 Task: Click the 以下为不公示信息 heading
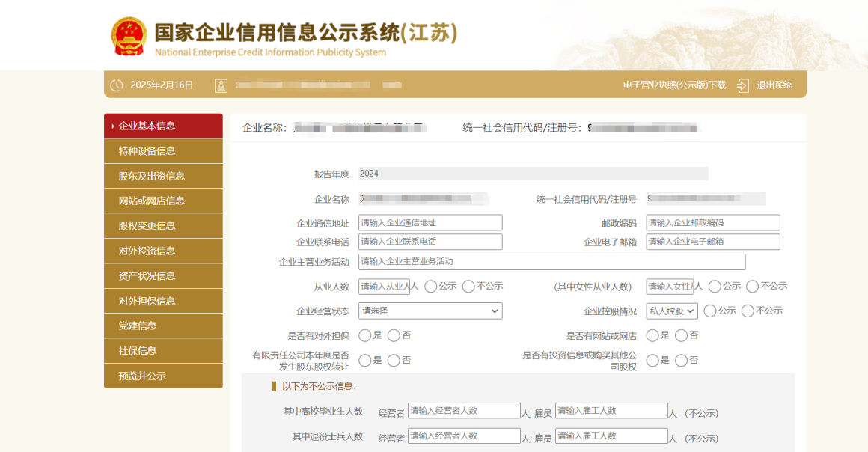click(x=319, y=386)
